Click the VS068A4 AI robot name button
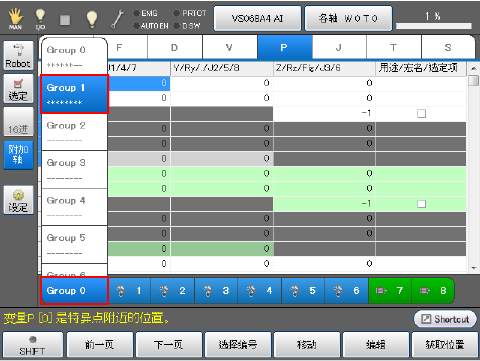The image size is (480, 361). pos(257,18)
